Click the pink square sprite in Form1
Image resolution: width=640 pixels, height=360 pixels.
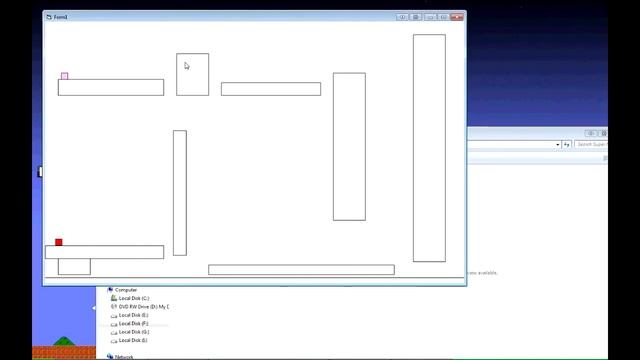click(64, 76)
